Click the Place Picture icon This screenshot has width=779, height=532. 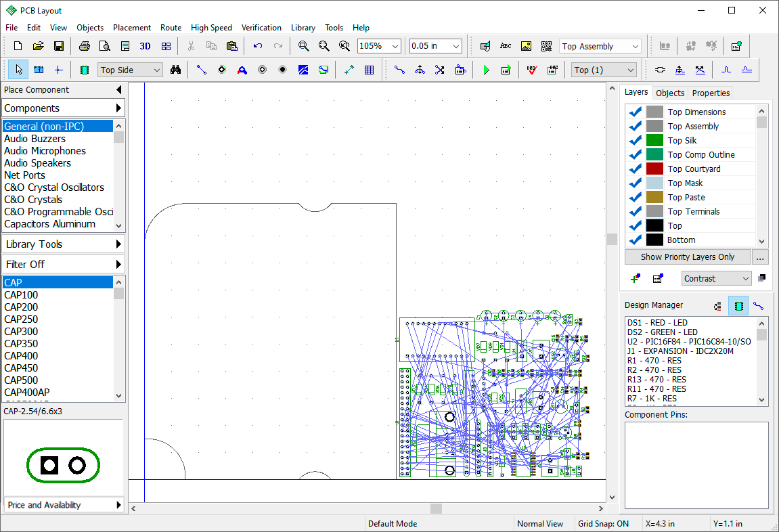(x=526, y=46)
